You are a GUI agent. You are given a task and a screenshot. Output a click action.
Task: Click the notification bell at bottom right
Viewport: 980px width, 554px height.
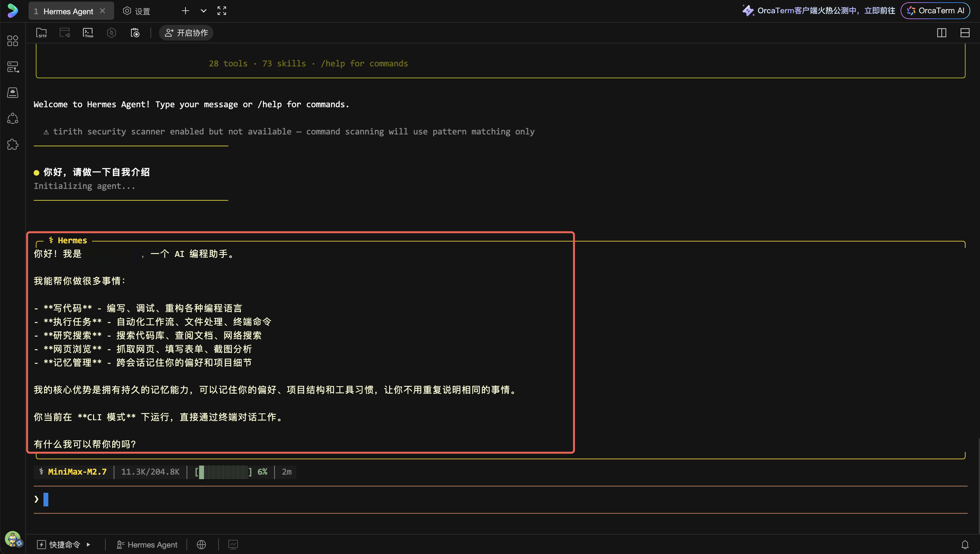[965, 544]
